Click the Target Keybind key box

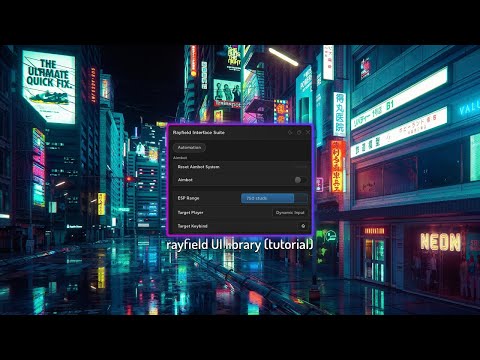tap(303, 226)
